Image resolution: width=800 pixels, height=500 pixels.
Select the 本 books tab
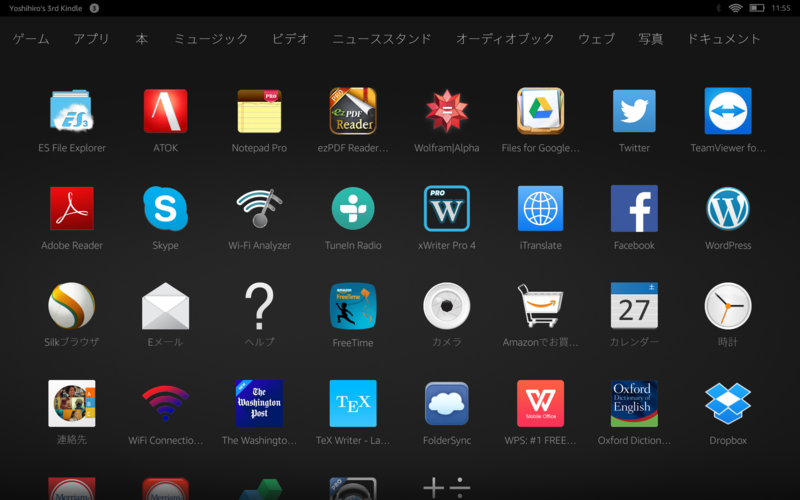click(x=142, y=39)
